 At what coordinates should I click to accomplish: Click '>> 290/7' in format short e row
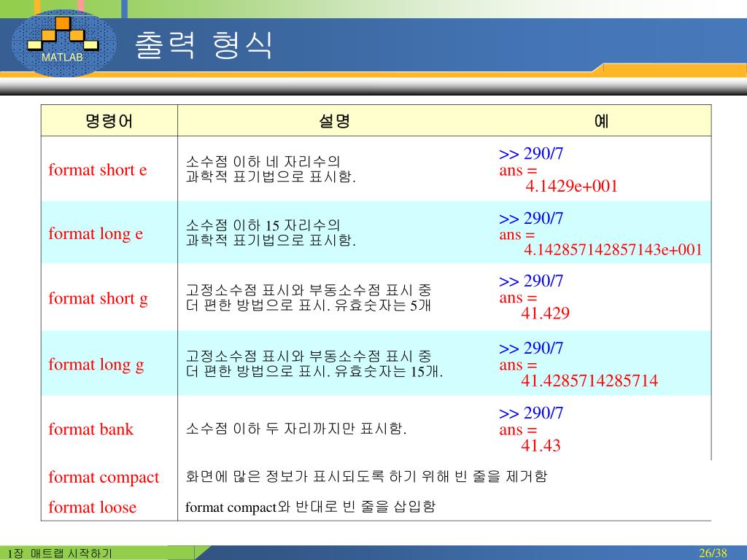531,154
